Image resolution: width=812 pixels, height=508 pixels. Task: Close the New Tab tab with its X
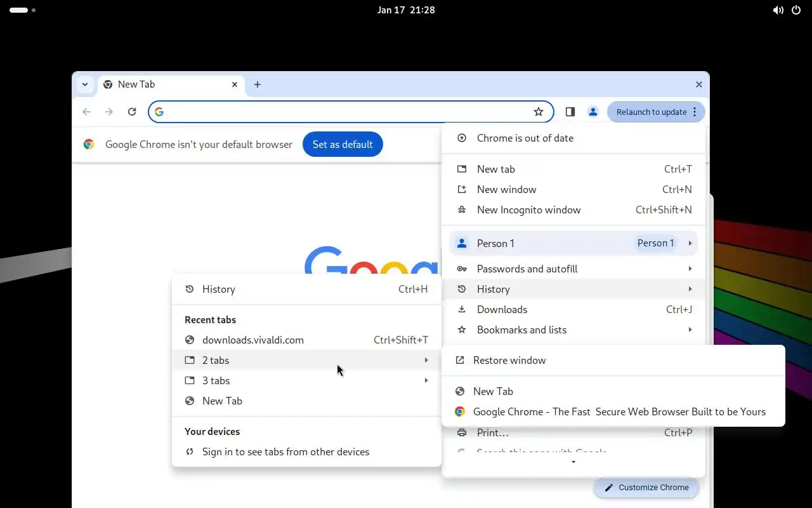(x=235, y=84)
